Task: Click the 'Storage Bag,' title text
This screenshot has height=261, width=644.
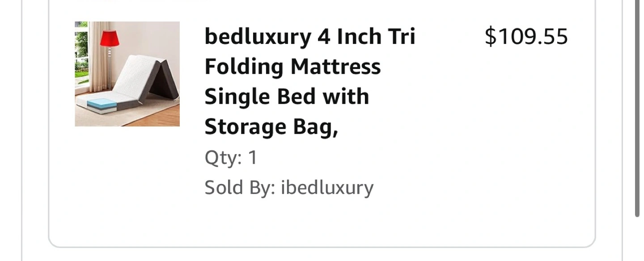Action: point(271,127)
